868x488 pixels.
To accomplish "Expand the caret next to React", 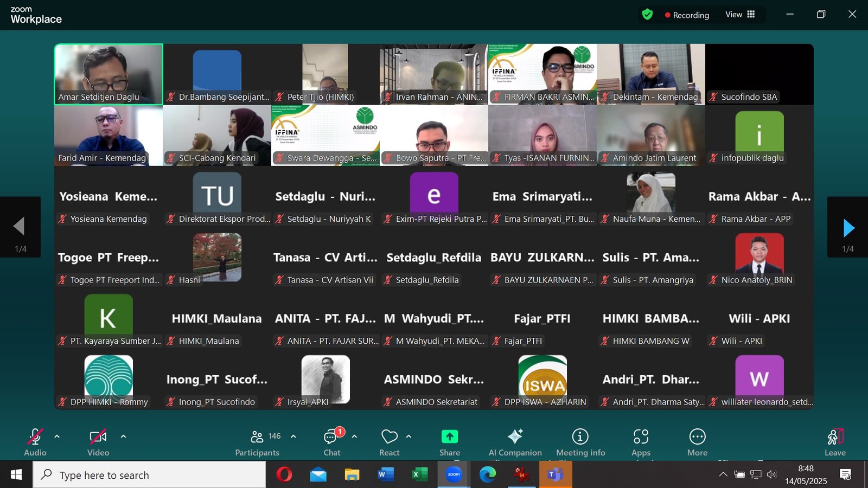I will (x=409, y=436).
